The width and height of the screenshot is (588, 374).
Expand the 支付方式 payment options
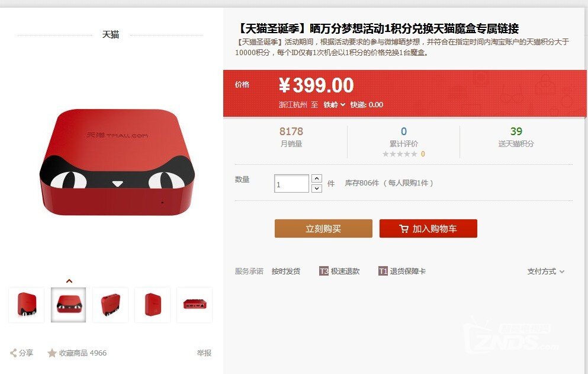pyautogui.click(x=545, y=271)
